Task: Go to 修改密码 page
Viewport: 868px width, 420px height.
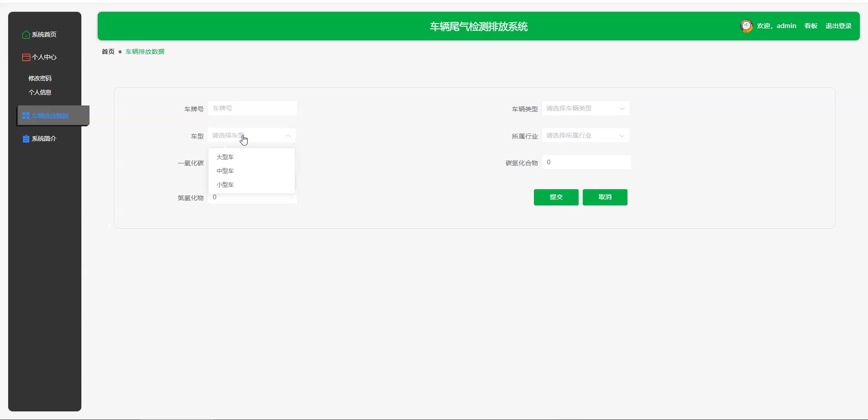Action: click(x=40, y=78)
